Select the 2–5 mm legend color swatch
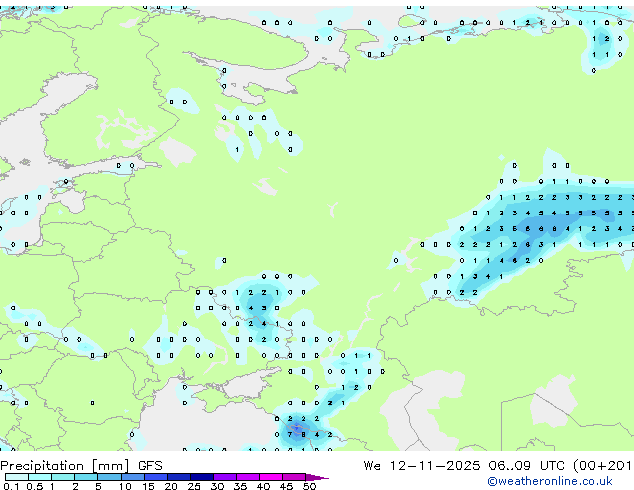This screenshot has height=490, width=634. coord(86,477)
